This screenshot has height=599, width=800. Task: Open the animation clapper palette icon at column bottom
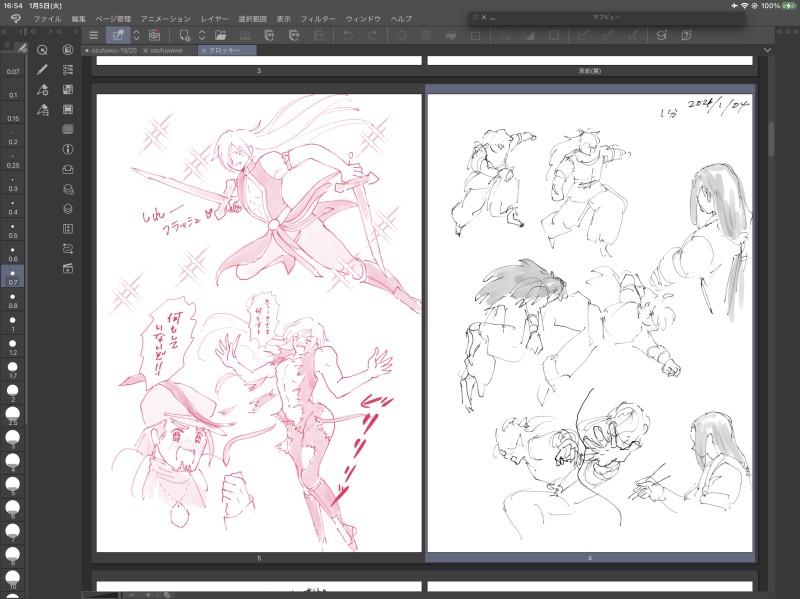point(68,268)
